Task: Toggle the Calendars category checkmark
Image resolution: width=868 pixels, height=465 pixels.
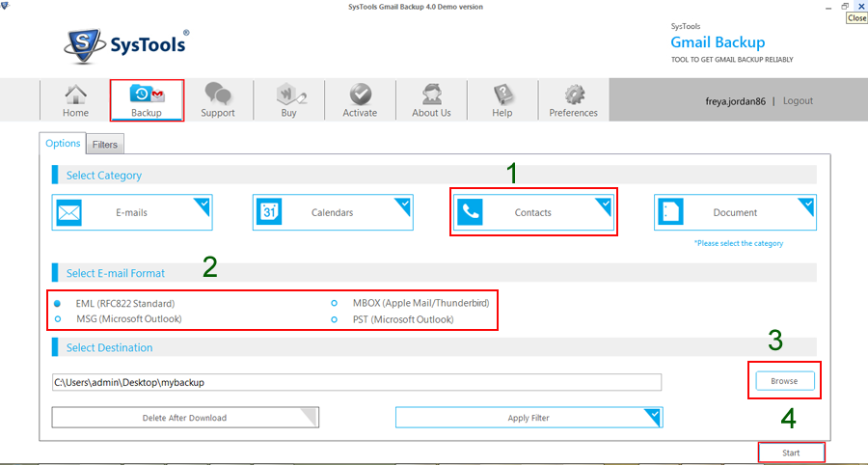Action: [x=403, y=205]
